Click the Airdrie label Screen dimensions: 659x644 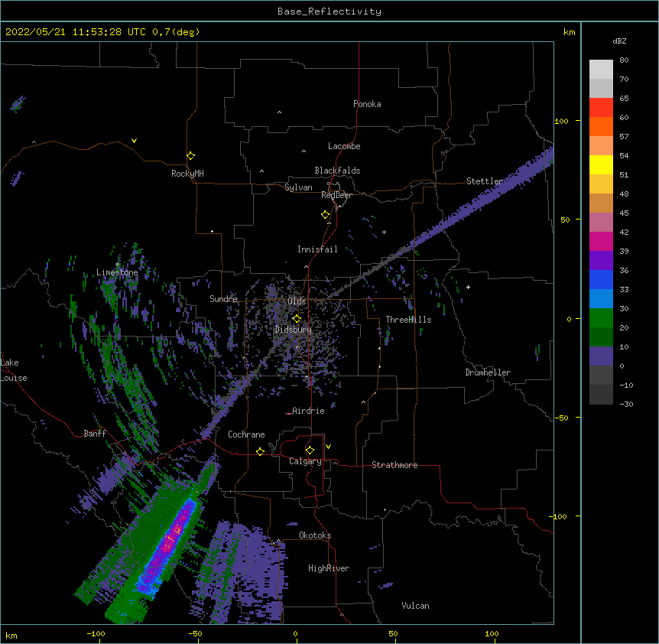pyautogui.click(x=308, y=411)
